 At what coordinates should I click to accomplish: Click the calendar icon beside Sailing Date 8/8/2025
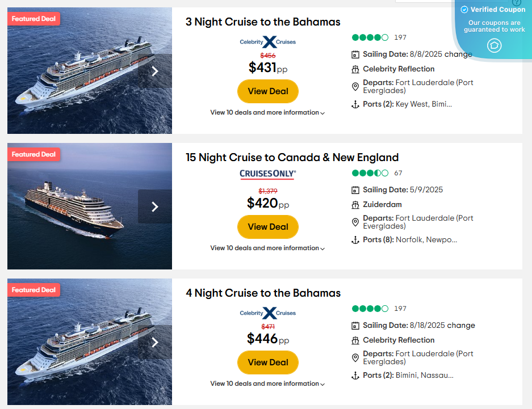coord(355,54)
